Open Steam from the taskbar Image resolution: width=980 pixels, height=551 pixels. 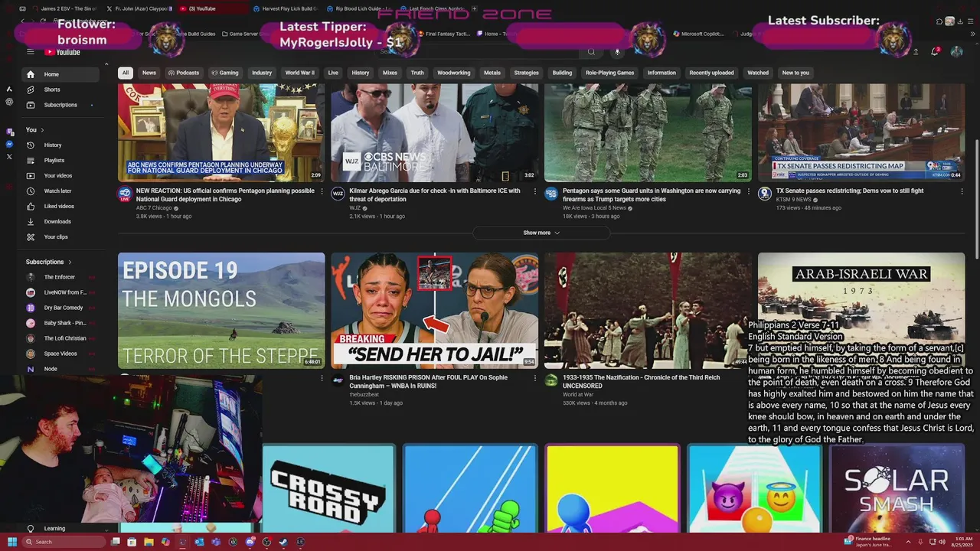[283, 542]
